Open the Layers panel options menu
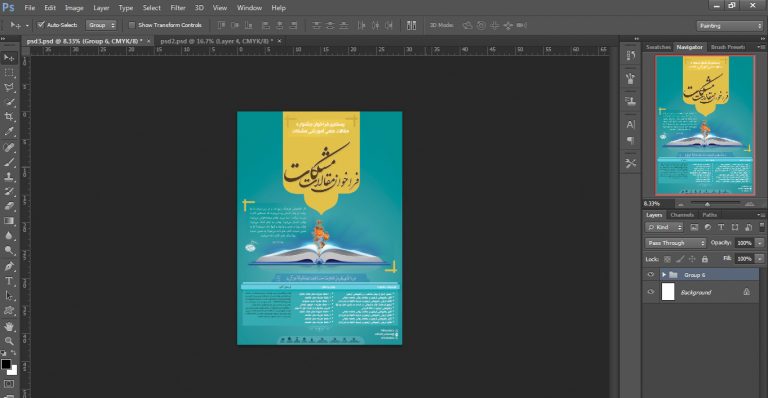Screen dimensions: 768x398 pyautogui.click(x=761, y=215)
